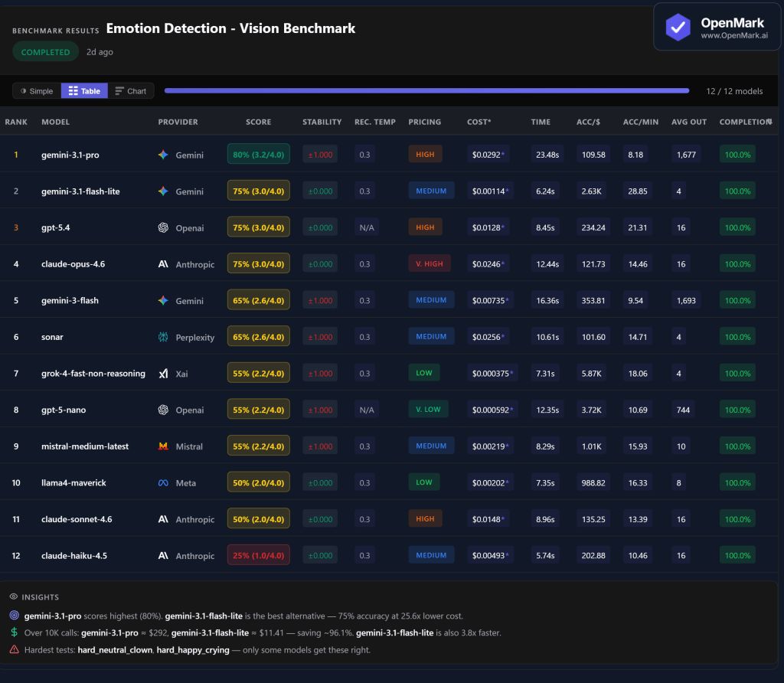The width and height of the screenshot is (784, 683).
Task: Sort by the Time column header
Action: (541, 122)
